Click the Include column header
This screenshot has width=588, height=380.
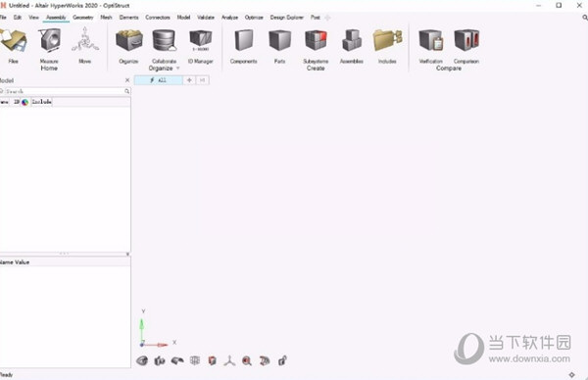41,102
